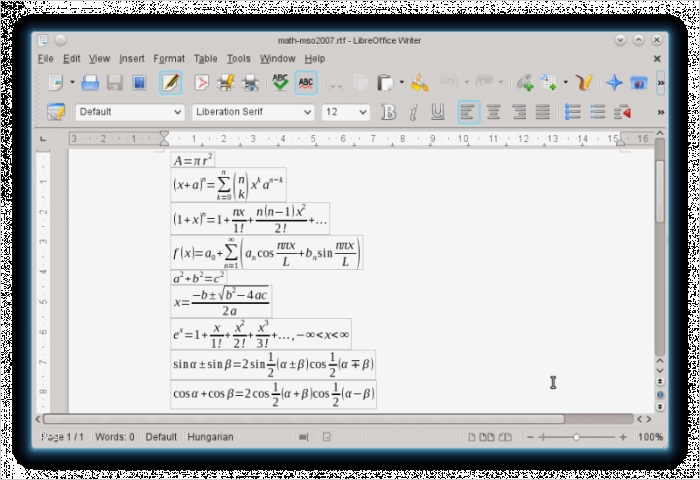Select Centered alignment
700x480 pixels.
pyautogui.click(x=493, y=112)
